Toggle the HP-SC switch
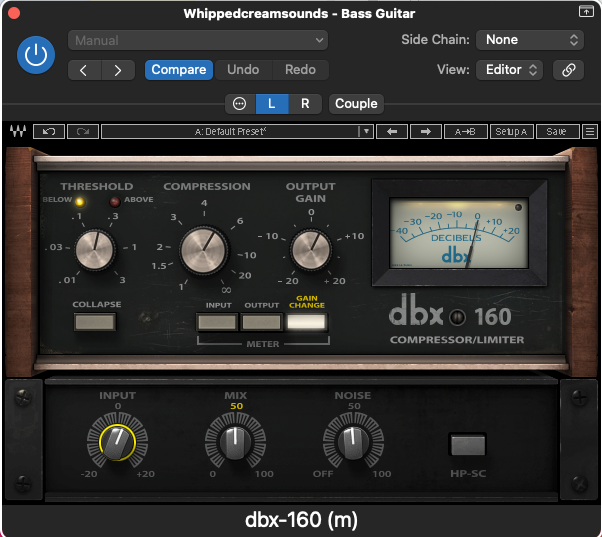 pyautogui.click(x=468, y=445)
